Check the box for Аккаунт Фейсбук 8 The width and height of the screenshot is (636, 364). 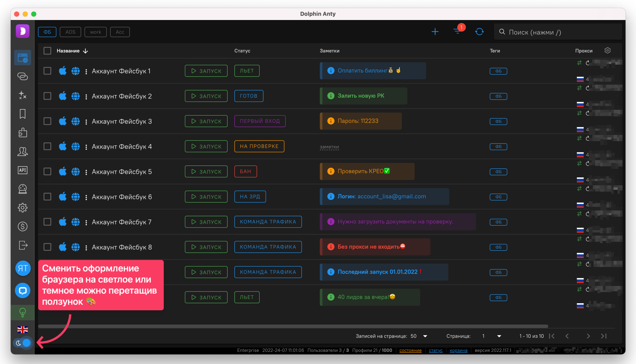pos(47,247)
